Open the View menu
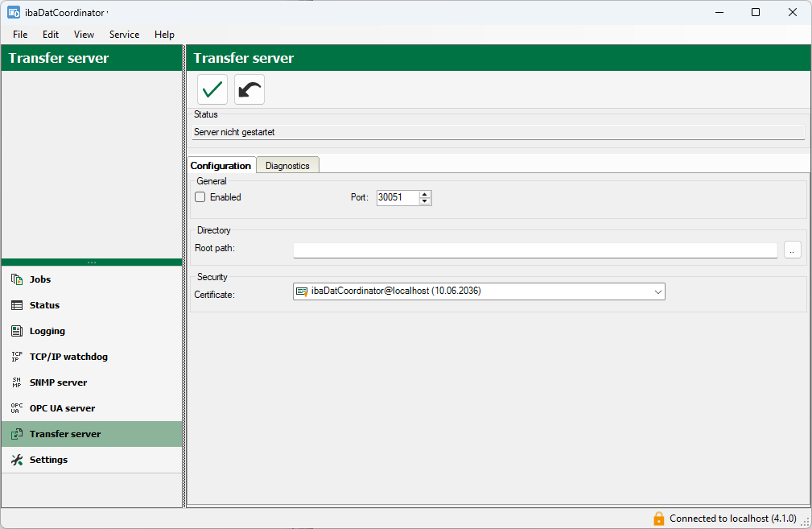 84,35
